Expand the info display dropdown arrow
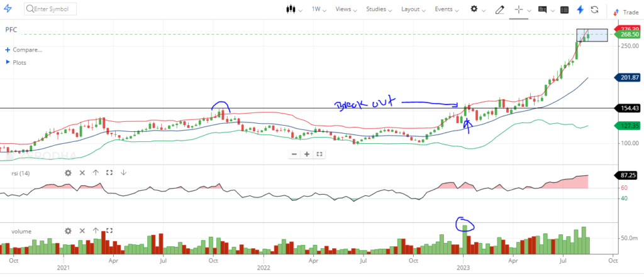Viewport: 644px width, 277px height. pyautogui.click(x=553, y=10)
